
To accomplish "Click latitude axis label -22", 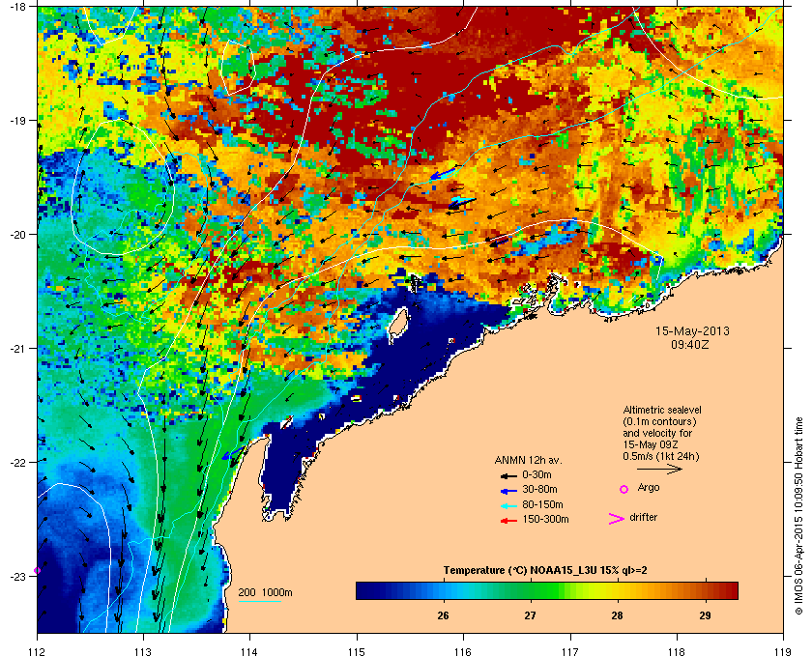I will [18, 462].
